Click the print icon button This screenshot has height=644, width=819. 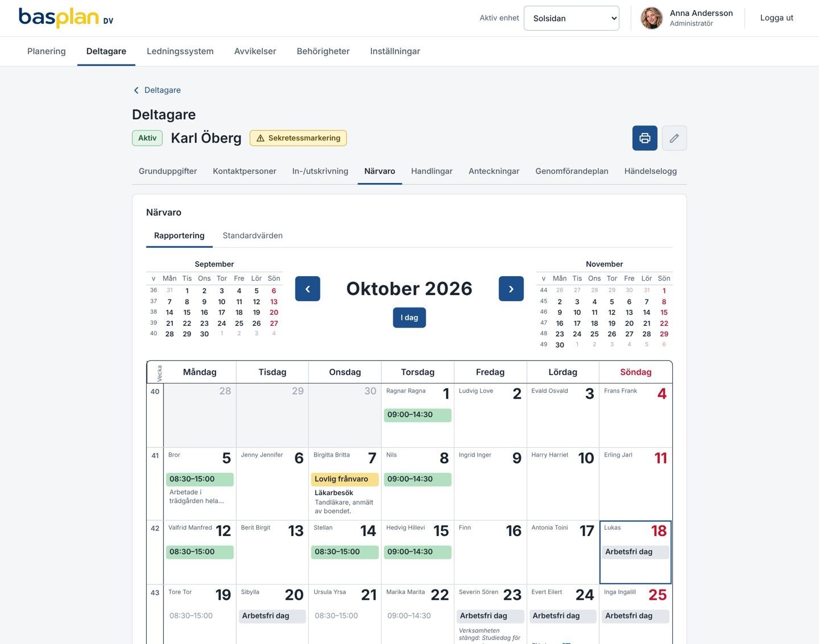(x=644, y=138)
